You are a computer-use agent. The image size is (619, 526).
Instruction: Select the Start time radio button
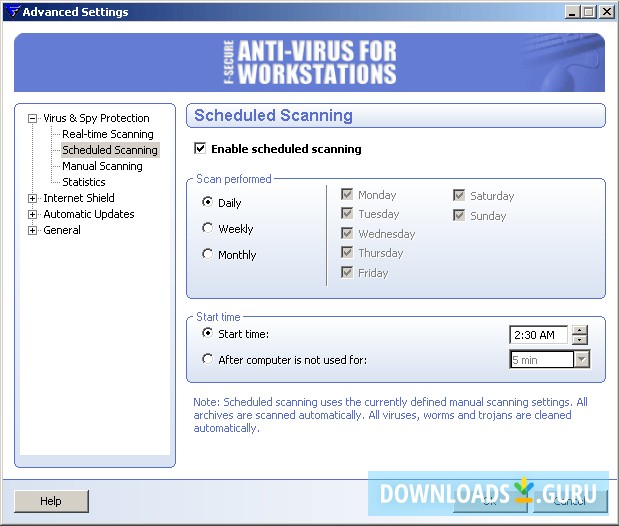point(207,333)
